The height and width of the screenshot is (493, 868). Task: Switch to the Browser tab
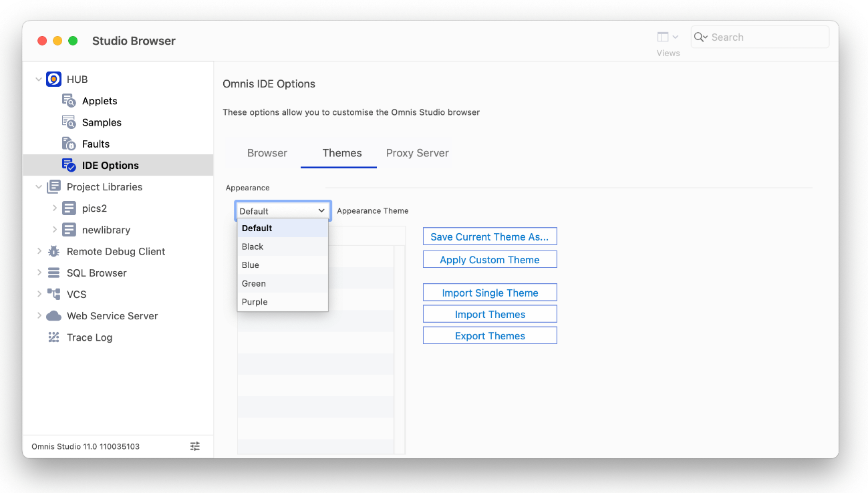(267, 153)
